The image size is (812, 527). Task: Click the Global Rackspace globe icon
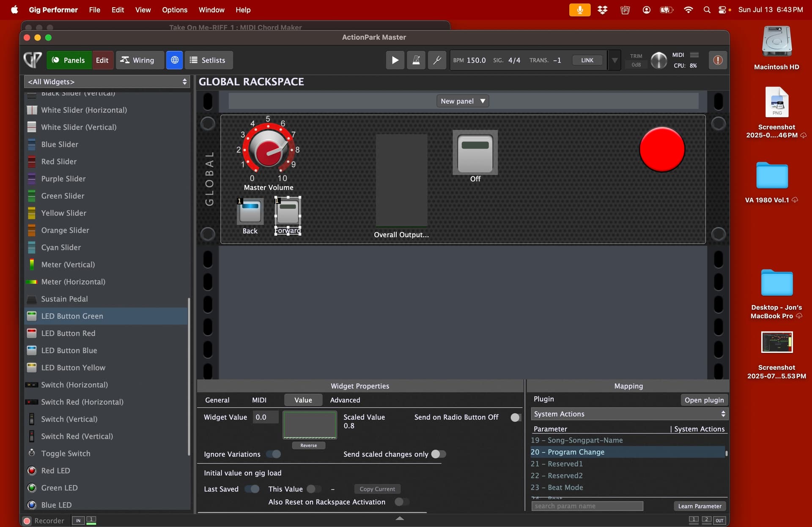pyautogui.click(x=174, y=60)
